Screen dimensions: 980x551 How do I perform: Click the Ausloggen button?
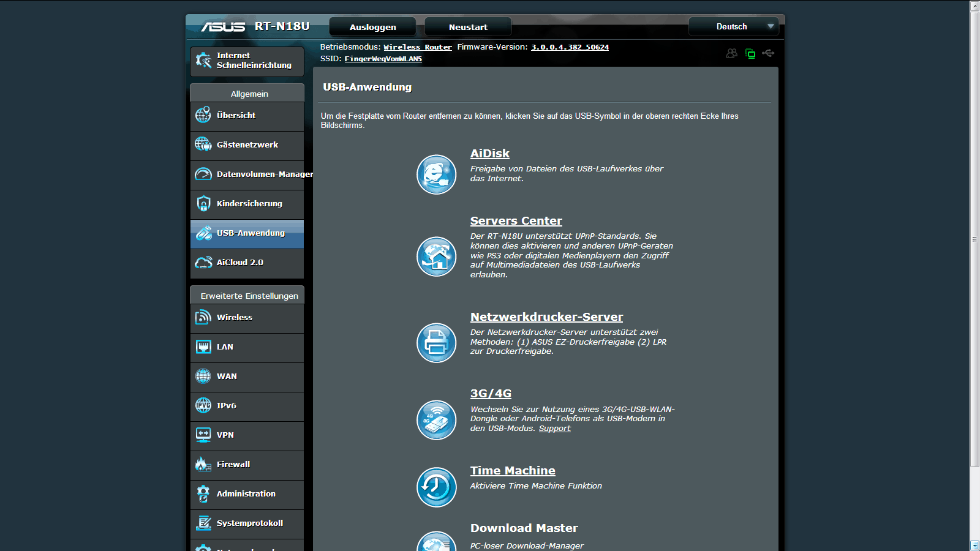click(372, 27)
